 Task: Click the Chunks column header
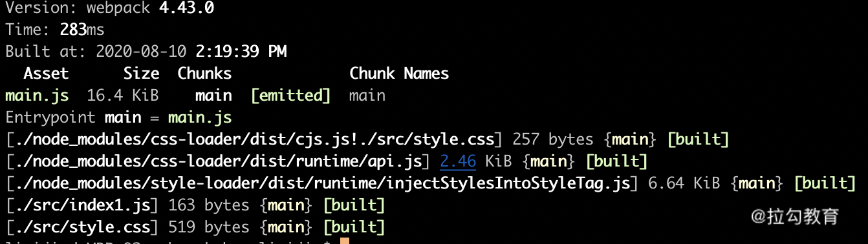204,74
